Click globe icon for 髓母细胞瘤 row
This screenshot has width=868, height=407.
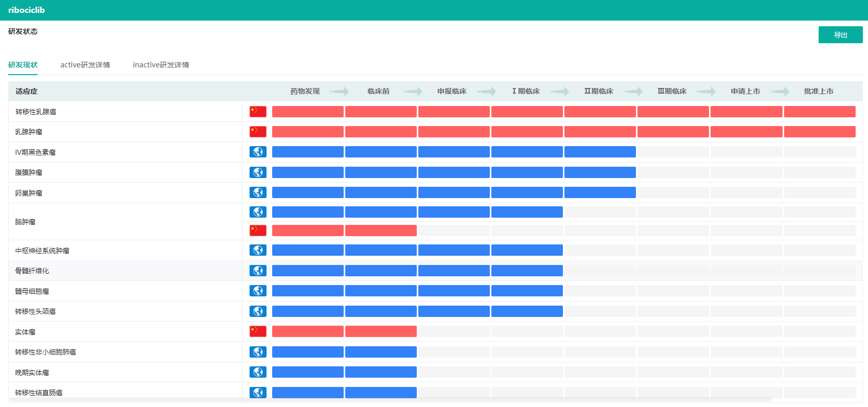[258, 291]
